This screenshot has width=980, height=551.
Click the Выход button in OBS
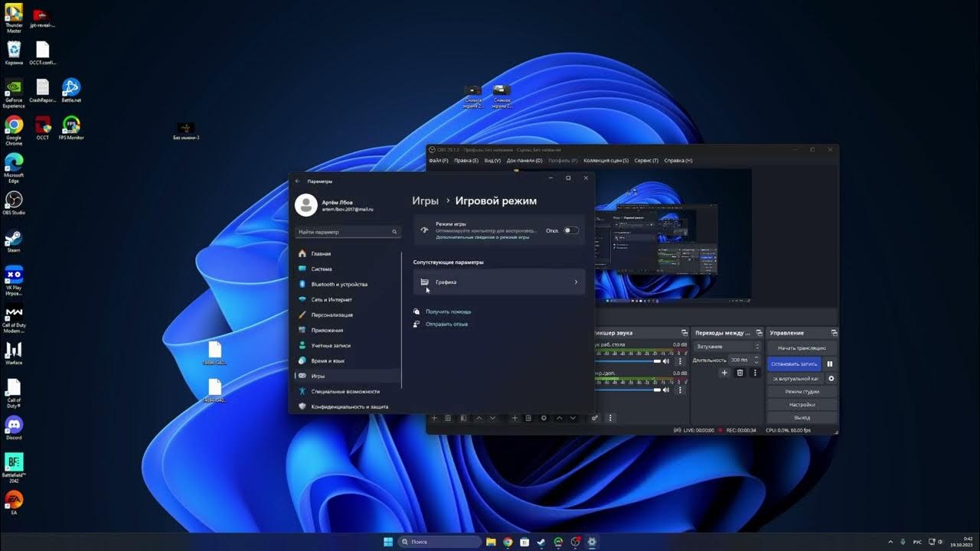[x=802, y=418]
